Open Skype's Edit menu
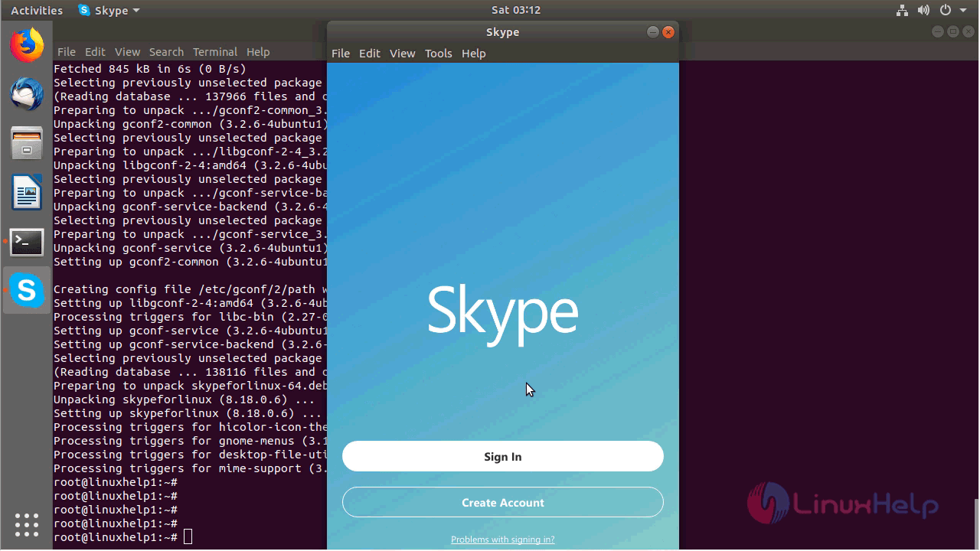980x551 pixels. [370, 54]
